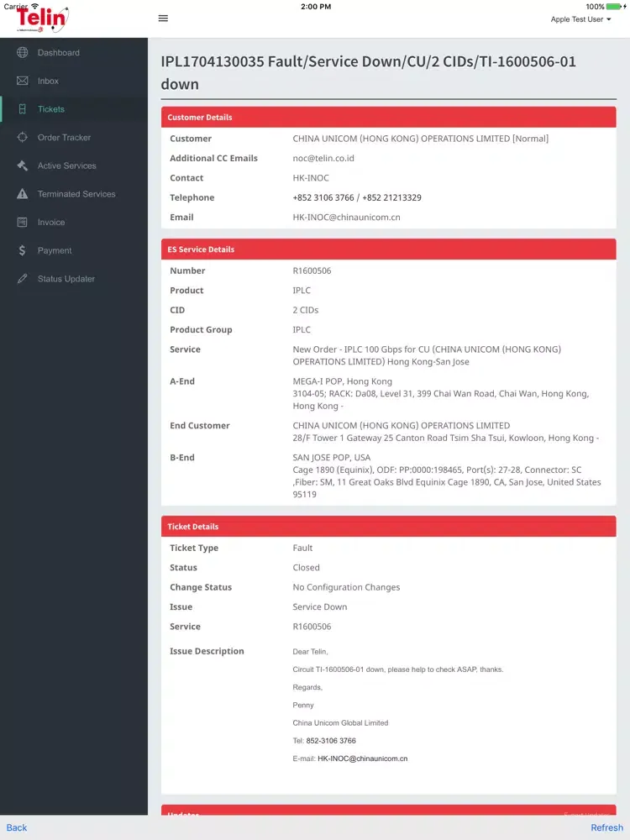Click the Dashboard globe icon

[22, 52]
